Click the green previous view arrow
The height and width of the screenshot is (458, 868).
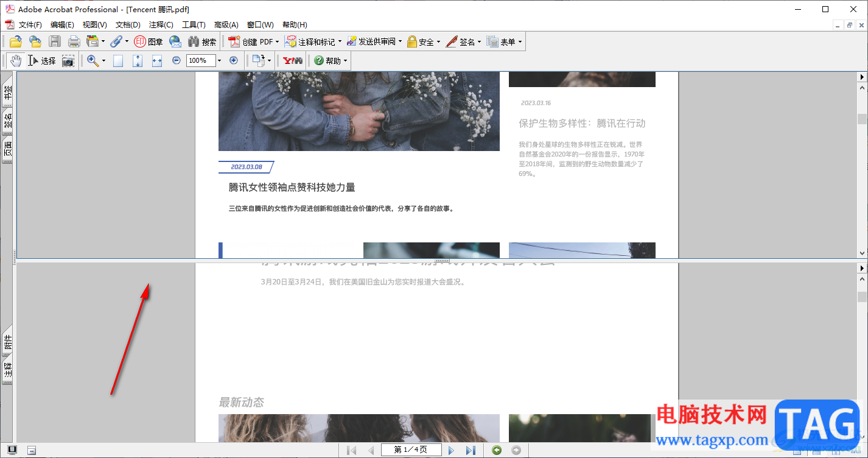(x=497, y=450)
